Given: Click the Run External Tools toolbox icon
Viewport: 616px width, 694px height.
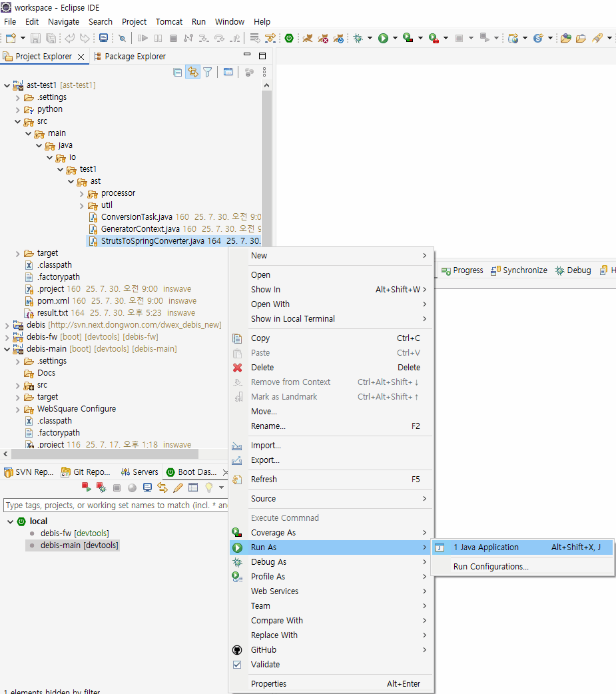Looking at the screenshot, I should click(x=434, y=39).
